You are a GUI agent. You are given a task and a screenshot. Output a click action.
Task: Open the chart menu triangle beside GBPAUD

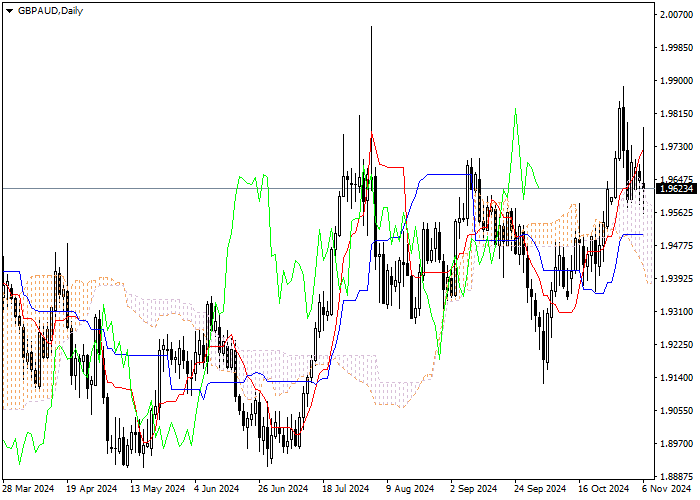pyautogui.click(x=9, y=11)
